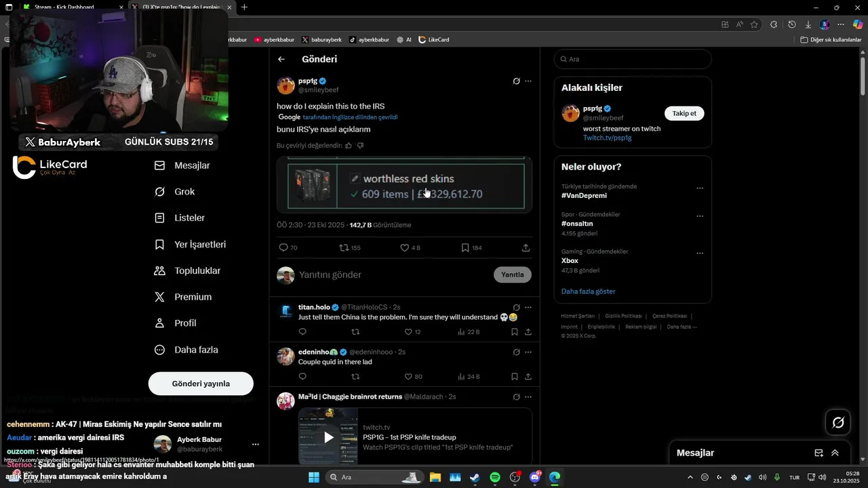Like the main post with 4 B likes
The width and height of the screenshot is (868, 488).
pyautogui.click(x=410, y=248)
